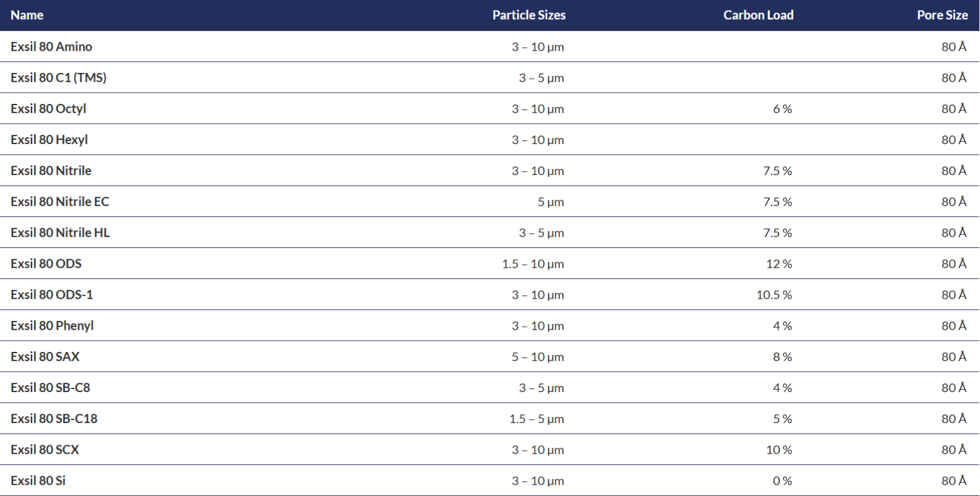This screenshot has width=980, height=496.
Task: Click the 12 % carbon load cell
Action: pos(779,264)
